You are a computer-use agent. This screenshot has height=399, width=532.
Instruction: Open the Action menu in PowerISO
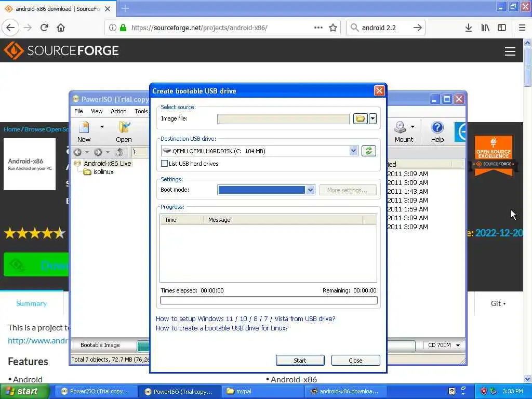point(118,111)
